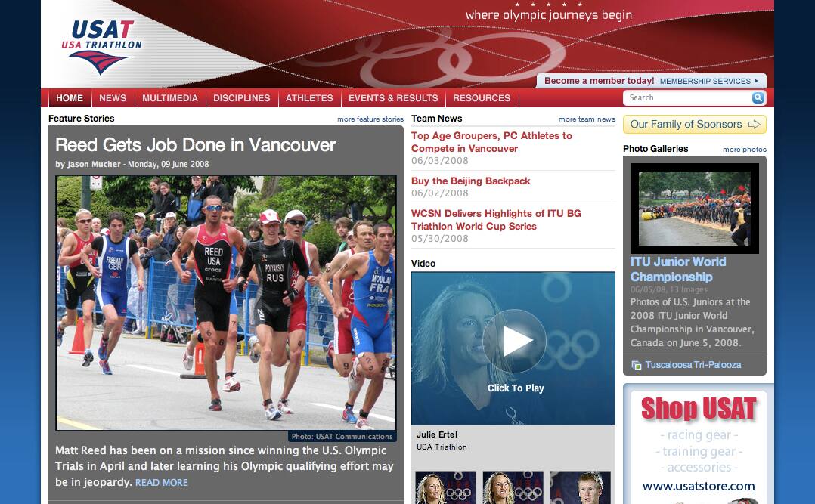Screen dimensions: 815x504
Task: Open the Buy the Beijing Backpack article
Action: tap(471, 181)
